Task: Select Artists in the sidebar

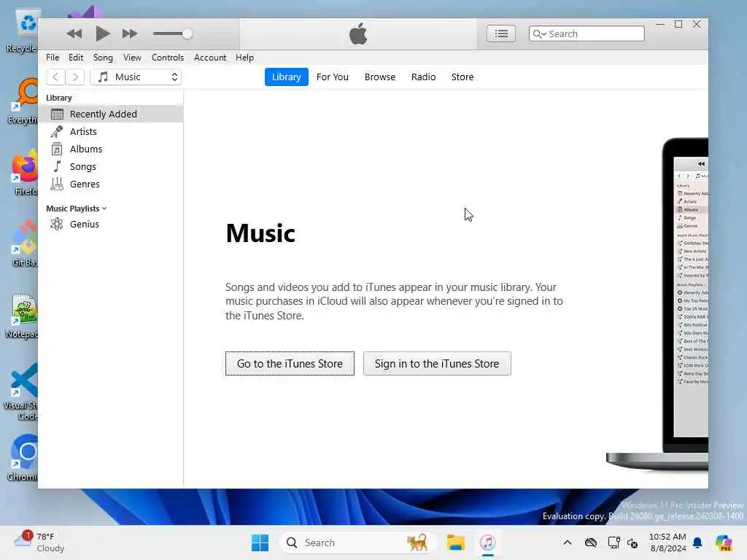Action: [111, 132]
